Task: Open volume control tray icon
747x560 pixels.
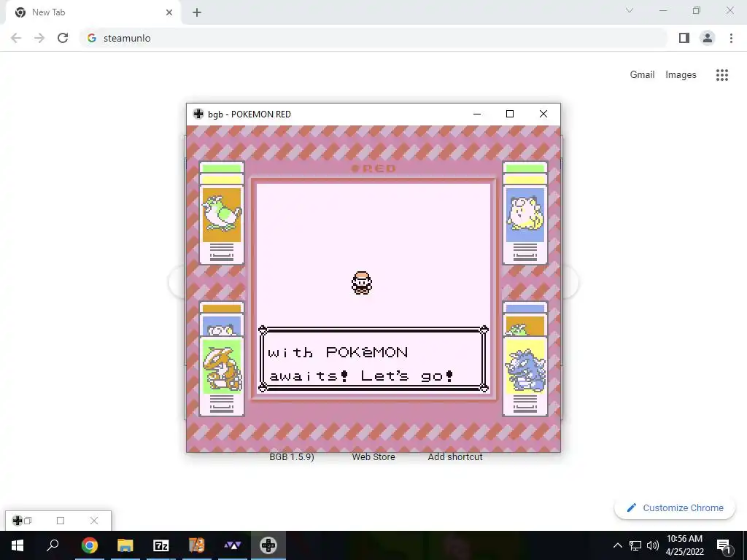Action: tap(653, 545)
